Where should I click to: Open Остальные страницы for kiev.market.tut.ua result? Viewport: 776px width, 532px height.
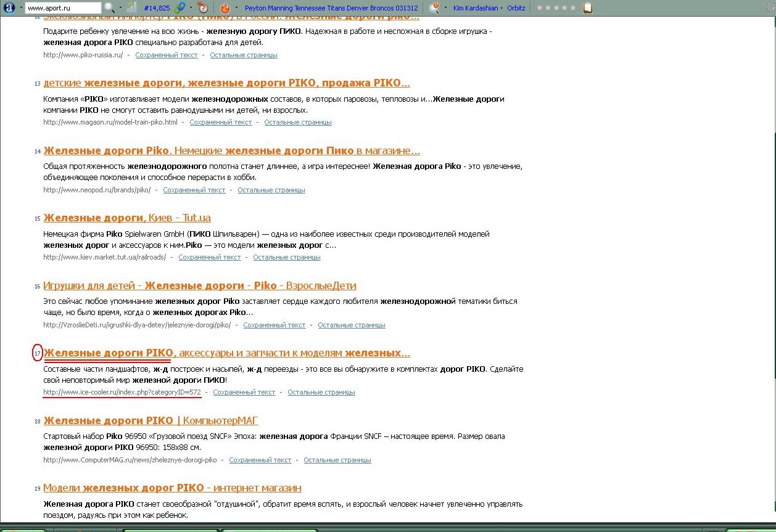tap(287, 257)
